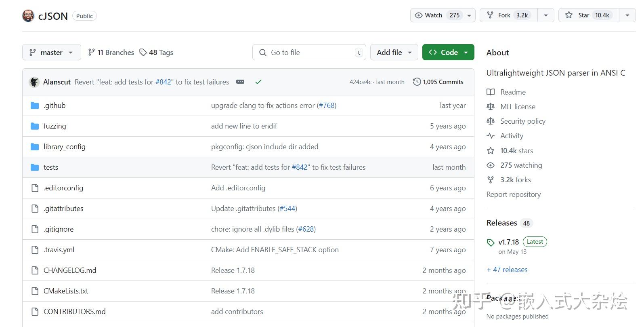
Task: Open the tests folder
Action: click(x=51, y=167)
